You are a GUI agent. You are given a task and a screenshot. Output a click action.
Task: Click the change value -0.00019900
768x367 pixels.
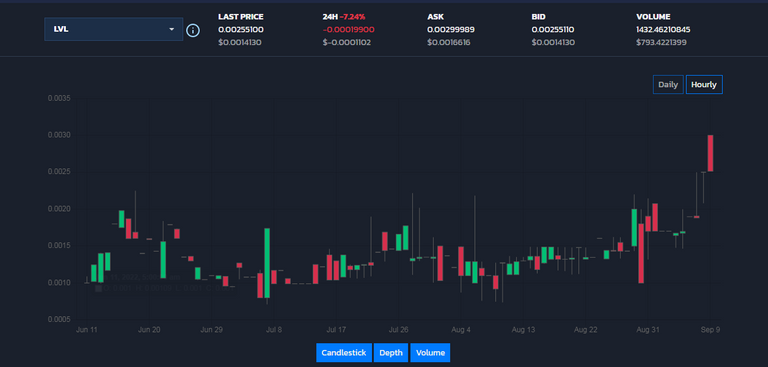[348, 30]
